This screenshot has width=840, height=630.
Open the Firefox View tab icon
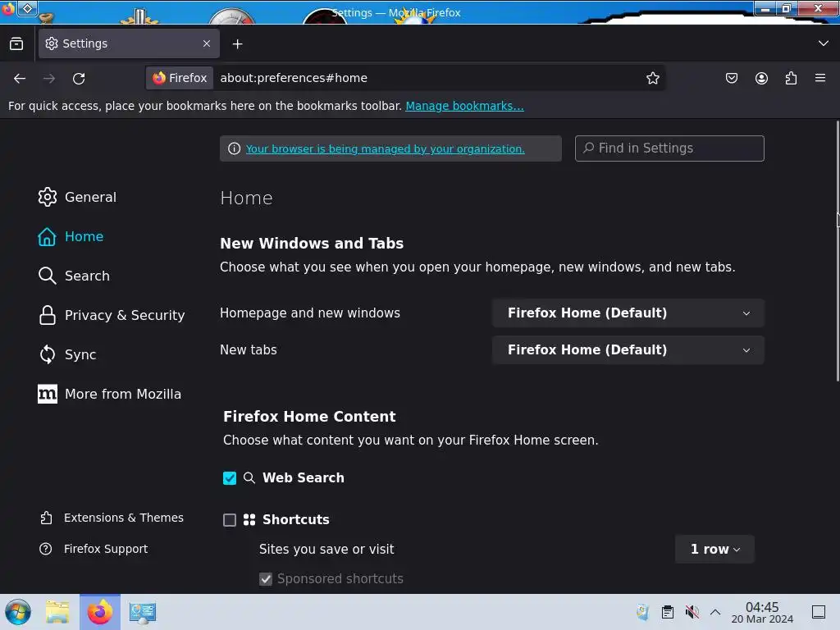(16, 43)
